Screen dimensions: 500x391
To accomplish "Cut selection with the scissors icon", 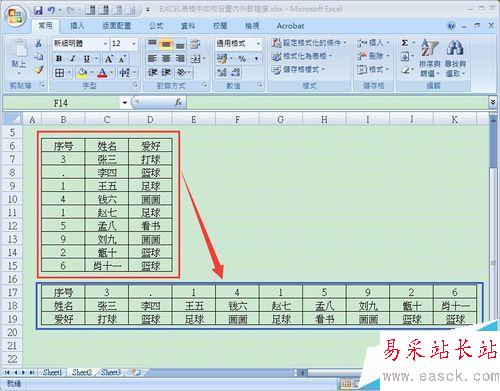I will coord(39,43).
